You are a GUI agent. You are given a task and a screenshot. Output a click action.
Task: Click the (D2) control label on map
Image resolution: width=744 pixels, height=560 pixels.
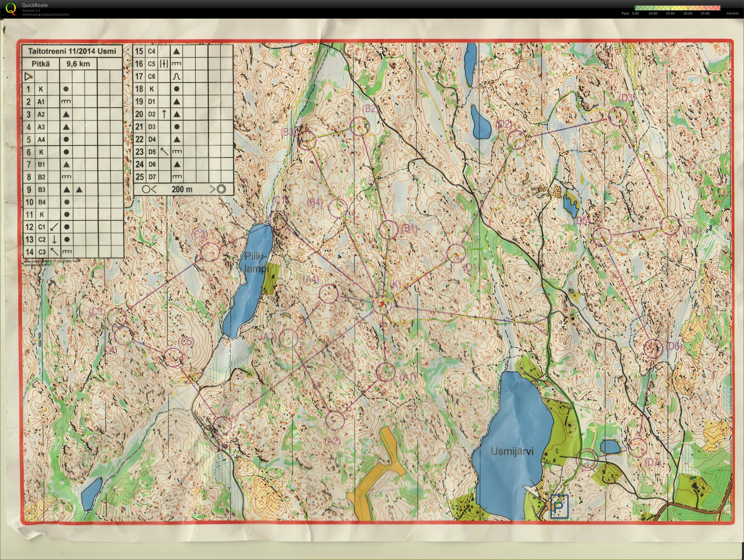tap(504, 125)
